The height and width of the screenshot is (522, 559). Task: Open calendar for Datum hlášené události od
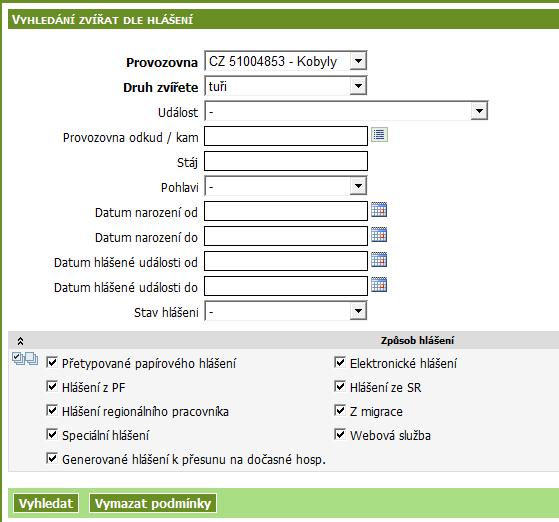(x=379, y=260)
